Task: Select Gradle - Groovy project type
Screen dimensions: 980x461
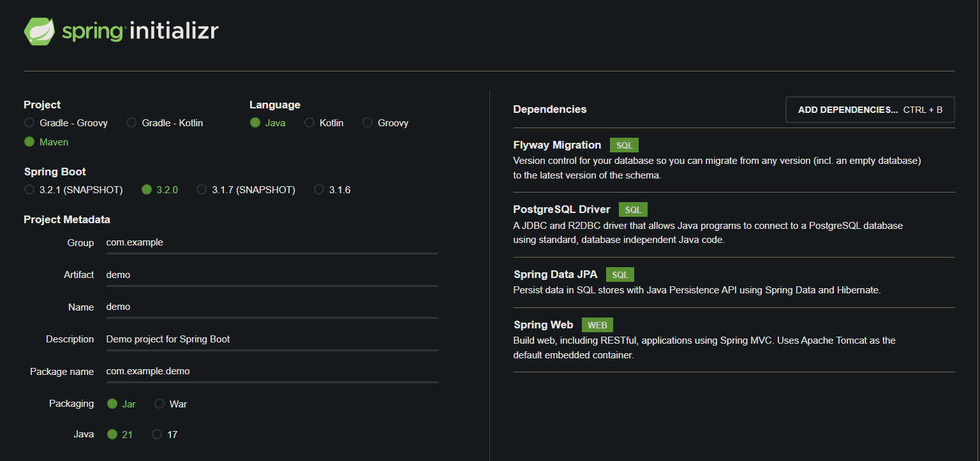Action: [x=29, y=123]
